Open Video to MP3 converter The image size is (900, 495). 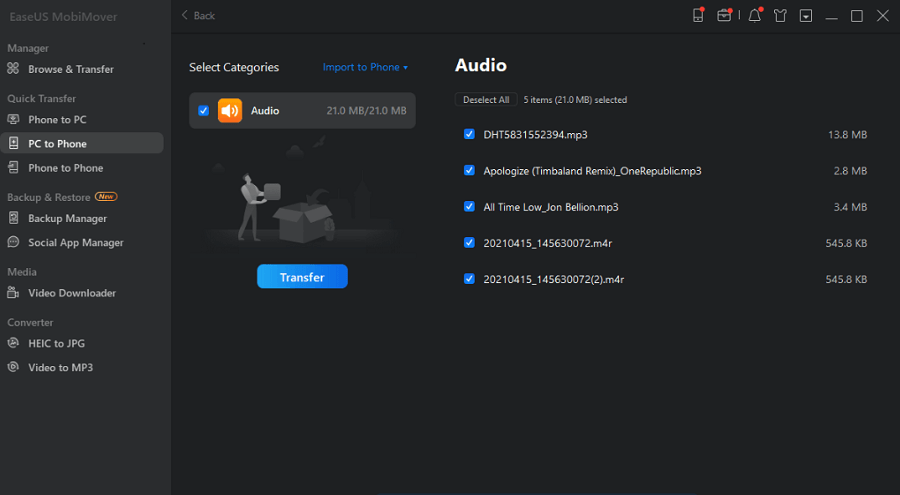(x=60, y=368)
